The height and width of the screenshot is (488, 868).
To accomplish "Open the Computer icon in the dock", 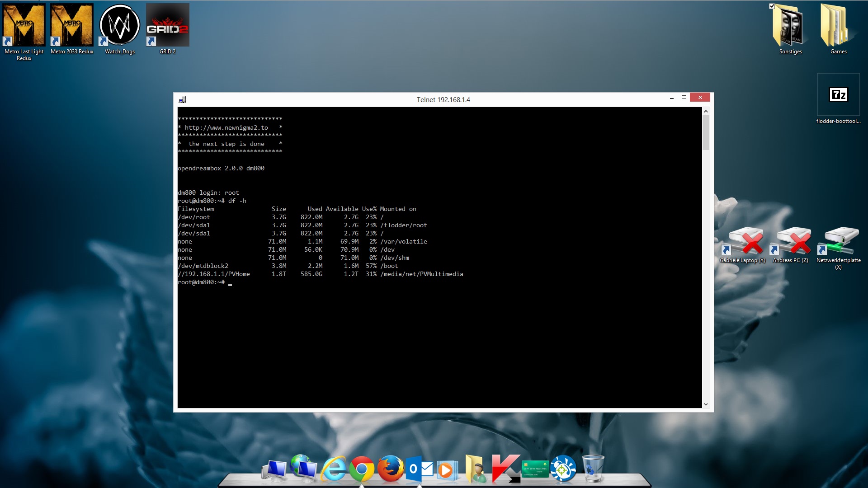I will point(274,470).
